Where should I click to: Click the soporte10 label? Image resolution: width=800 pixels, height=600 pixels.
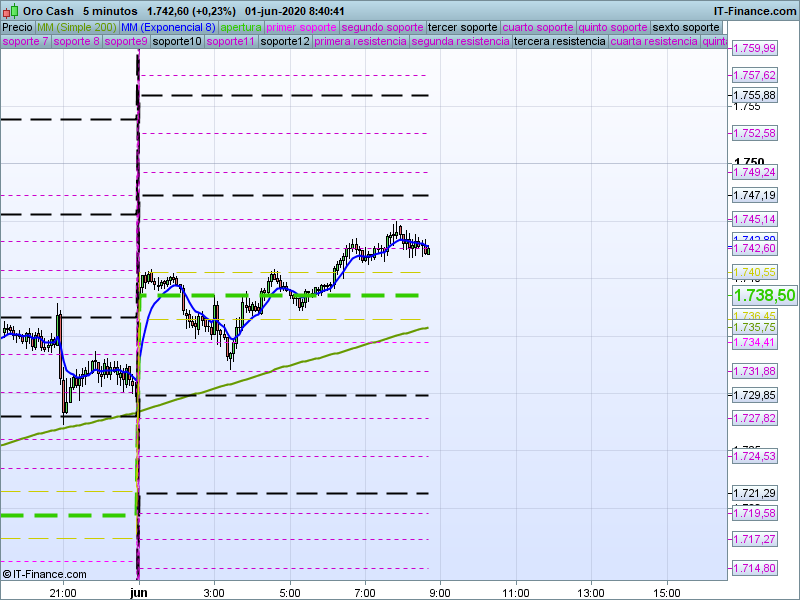pos(177,41)
